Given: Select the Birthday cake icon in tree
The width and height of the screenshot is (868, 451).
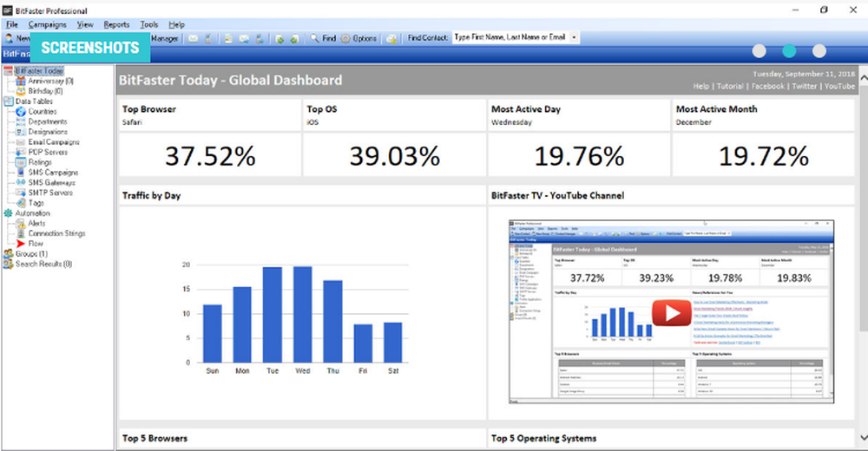Looking at the screenshot, I should coord(21,91).
